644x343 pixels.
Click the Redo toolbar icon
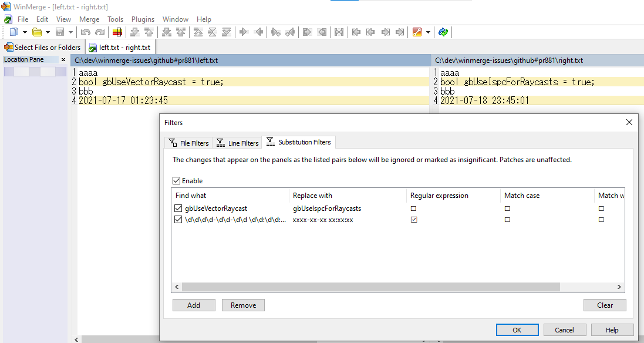click(x=100, y=32)
